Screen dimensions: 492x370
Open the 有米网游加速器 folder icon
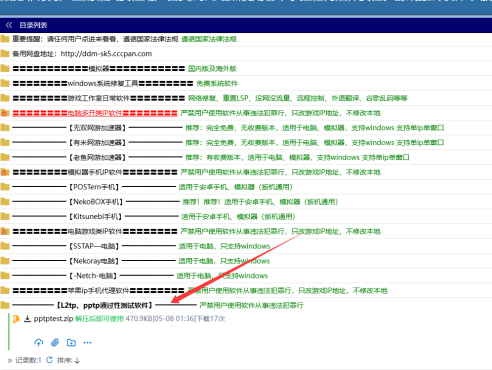pos(5,142)
